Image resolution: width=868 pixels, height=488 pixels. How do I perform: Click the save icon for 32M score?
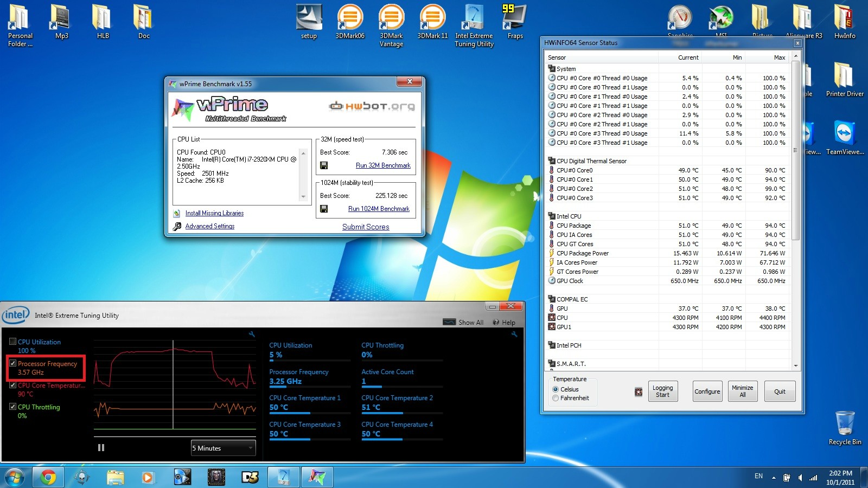pos(324,165)
